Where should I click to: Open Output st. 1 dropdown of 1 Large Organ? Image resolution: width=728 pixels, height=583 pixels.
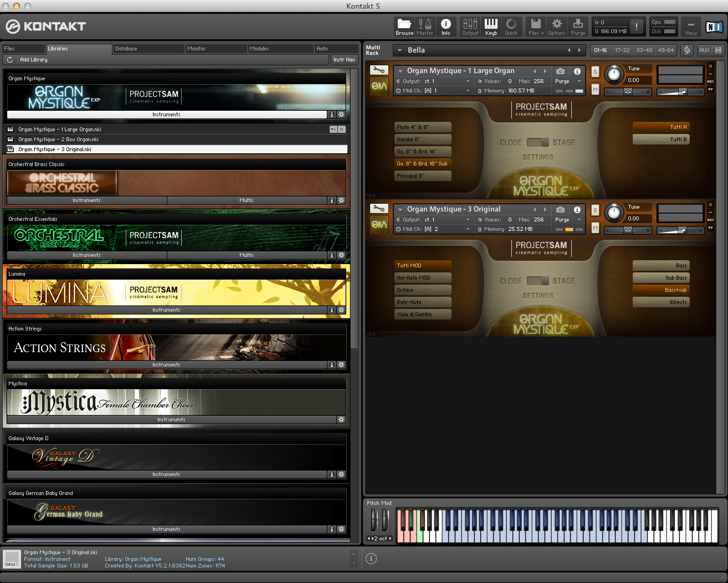click(433, 81)
